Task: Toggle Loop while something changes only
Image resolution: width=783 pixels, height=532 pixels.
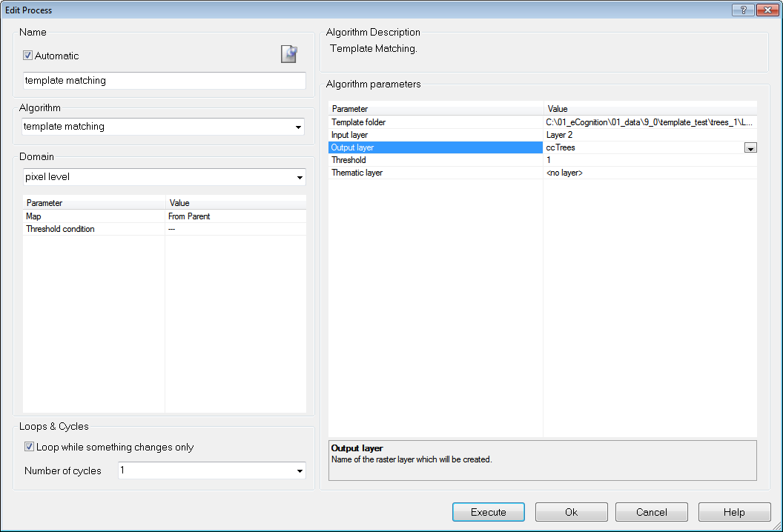Action: 30,447
